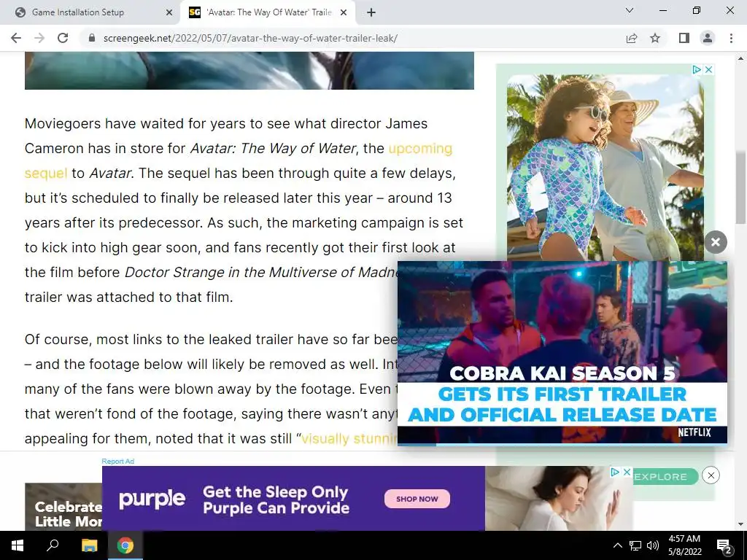Click the browser forward arrow
The image size is (747, 560).
click(39, 38)
